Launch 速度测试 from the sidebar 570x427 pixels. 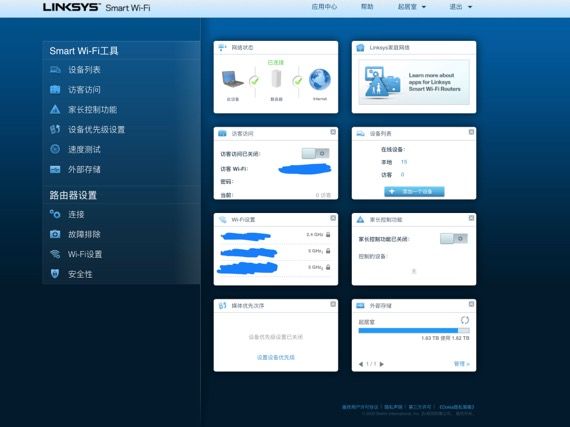(84, 149)
